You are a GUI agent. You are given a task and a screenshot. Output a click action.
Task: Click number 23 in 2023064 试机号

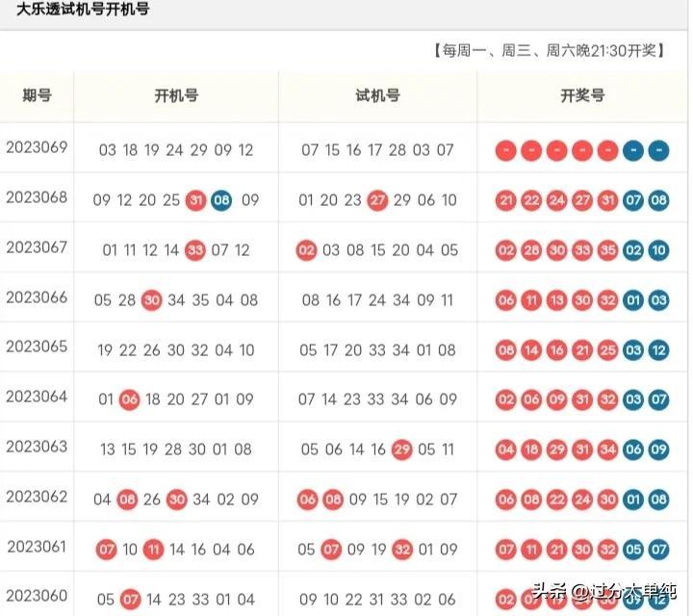click(352, 399)
